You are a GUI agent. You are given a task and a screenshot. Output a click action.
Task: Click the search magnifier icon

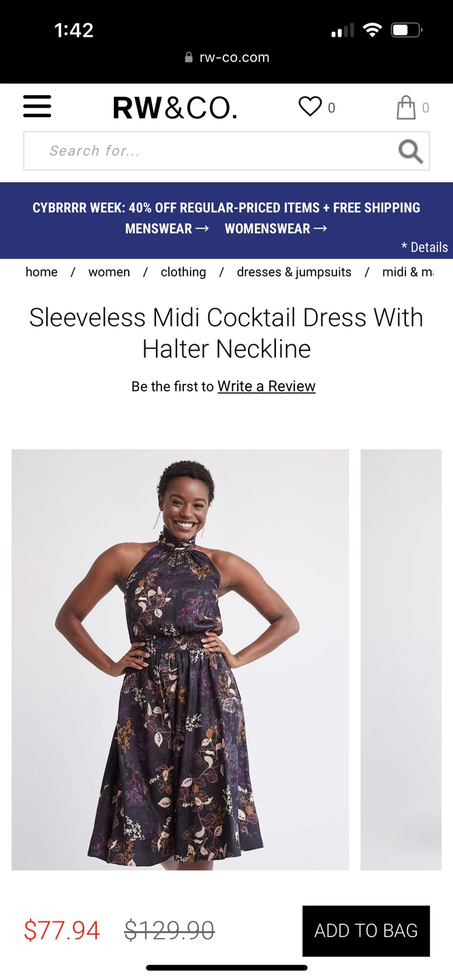(x=410, y=151)
